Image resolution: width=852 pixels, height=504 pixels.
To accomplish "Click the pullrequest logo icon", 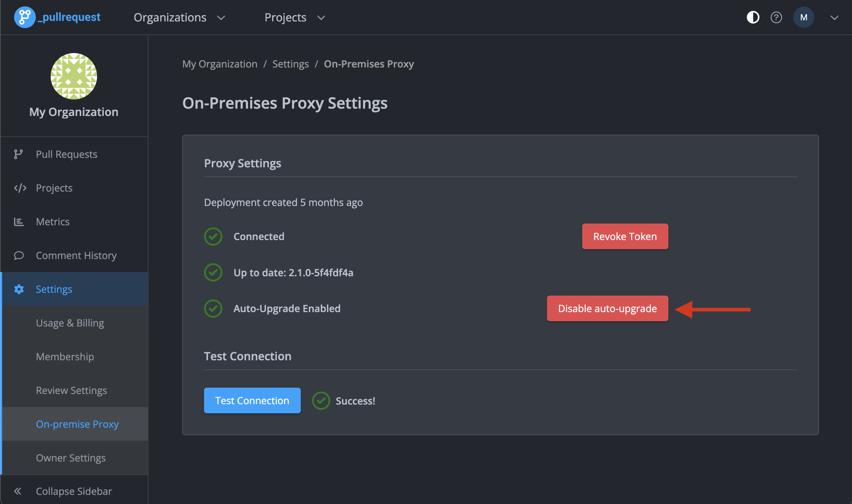I will pyautogui.click(x=24, y=17).
